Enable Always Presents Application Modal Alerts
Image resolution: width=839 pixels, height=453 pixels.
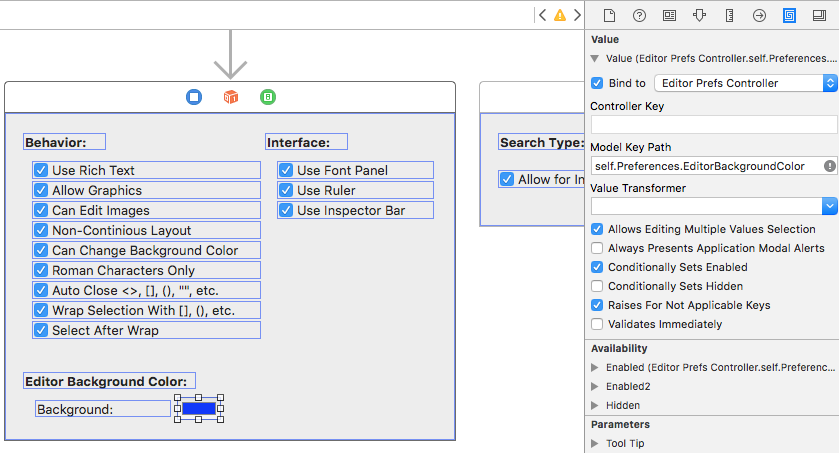tap(597, 248)
